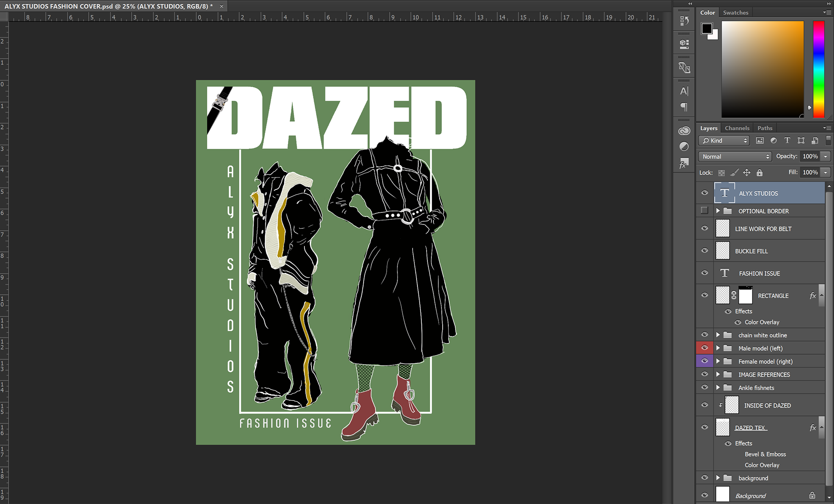The image size is (834, 504).
Task: Click the Background layer lock icon
Action: (x=812, y=495)
